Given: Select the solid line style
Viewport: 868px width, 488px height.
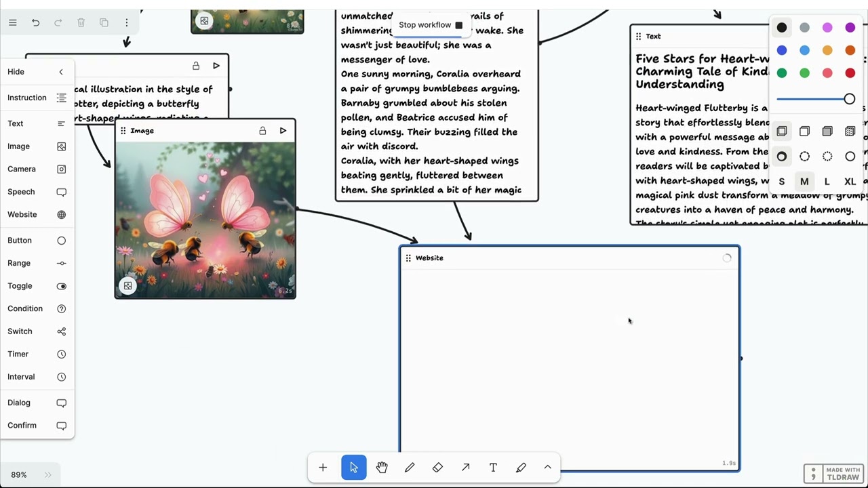Looking at the screenshot, I should point(850,157).
